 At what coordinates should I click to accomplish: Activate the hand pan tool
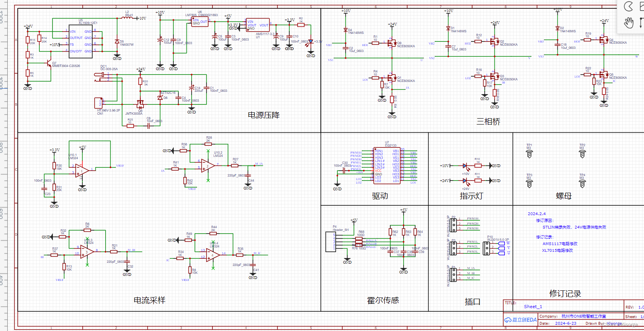coord(629,23)
